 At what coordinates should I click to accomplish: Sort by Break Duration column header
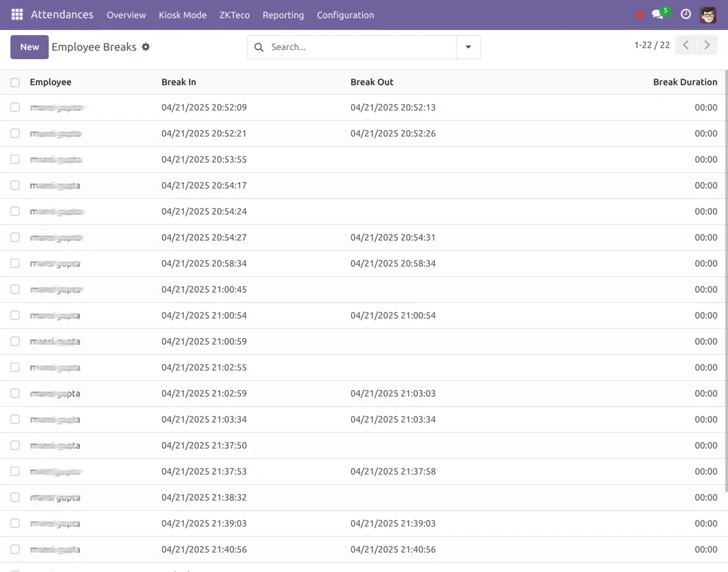coord(684,82)
